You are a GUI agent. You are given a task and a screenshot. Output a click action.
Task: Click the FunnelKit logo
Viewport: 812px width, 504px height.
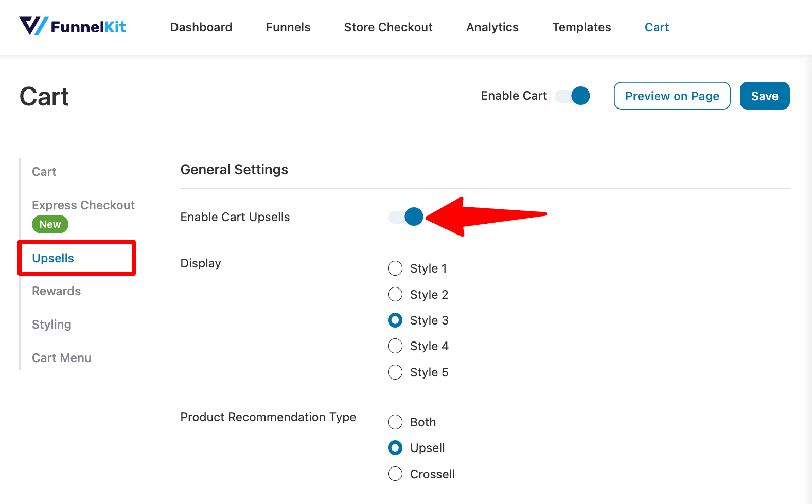click(x=73, y=26)
